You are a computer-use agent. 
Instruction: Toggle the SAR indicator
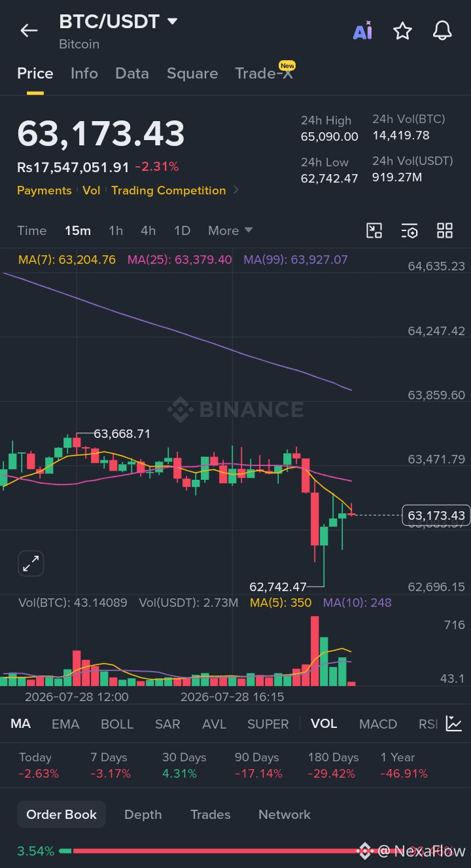[167, 724]
